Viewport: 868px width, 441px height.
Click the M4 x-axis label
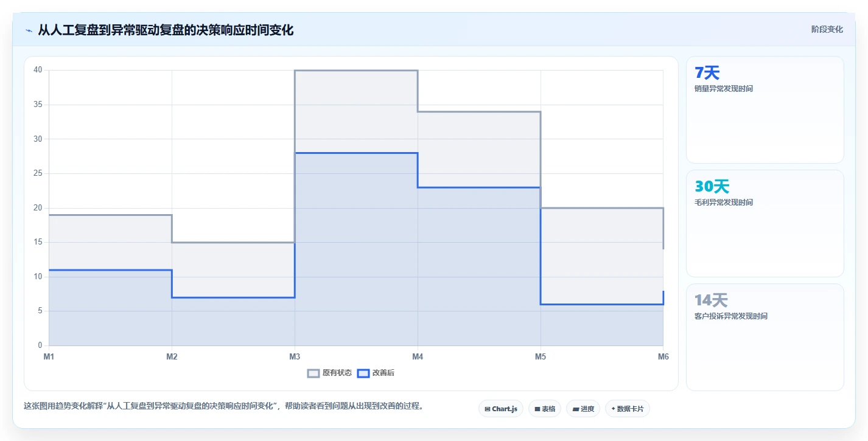pos(418,357)
